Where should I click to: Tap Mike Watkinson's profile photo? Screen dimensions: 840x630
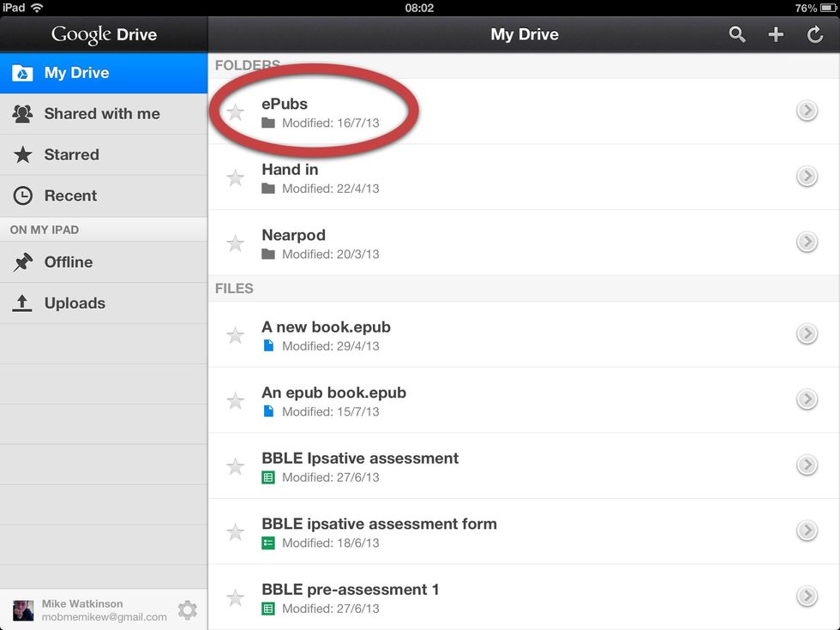point(23,610)
